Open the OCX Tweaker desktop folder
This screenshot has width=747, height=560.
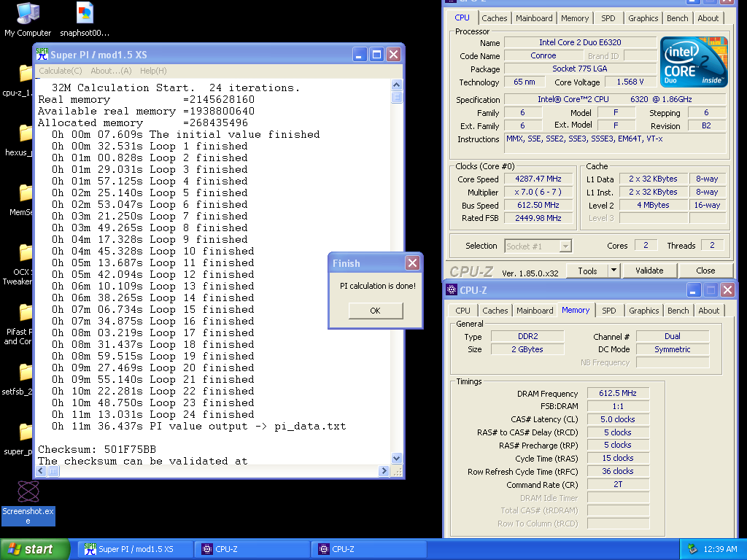click(18, 264)
